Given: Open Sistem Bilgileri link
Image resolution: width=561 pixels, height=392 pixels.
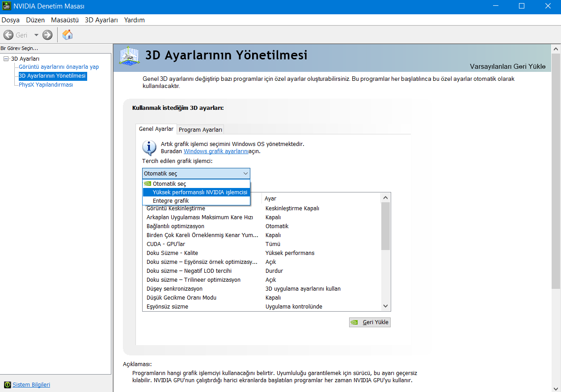Looking at the screenshot, I should click(31, 384).
